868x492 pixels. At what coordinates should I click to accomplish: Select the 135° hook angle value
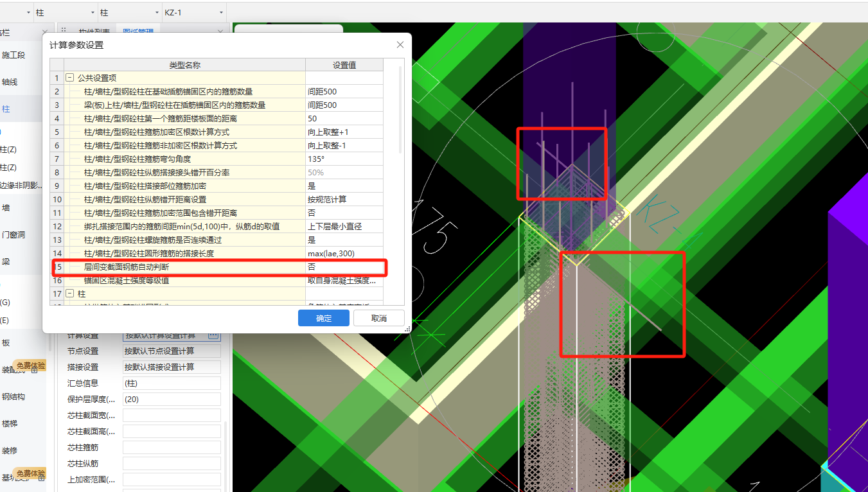[x=344, y=159]
